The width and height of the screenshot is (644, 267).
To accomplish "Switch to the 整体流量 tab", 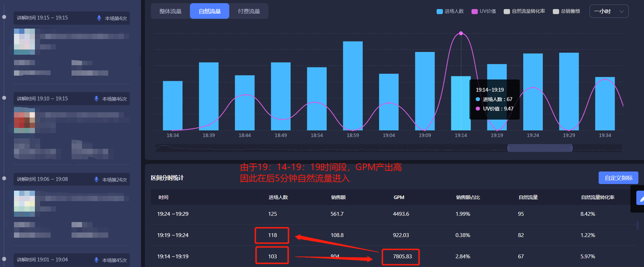I will pyautogui.click(x=171, y=11).
